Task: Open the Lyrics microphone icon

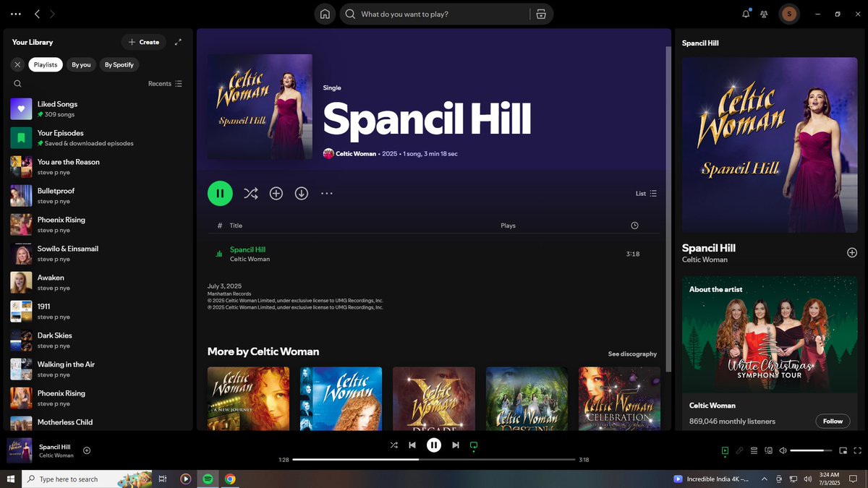Action: pyautogui.click(x=739, y=450)
